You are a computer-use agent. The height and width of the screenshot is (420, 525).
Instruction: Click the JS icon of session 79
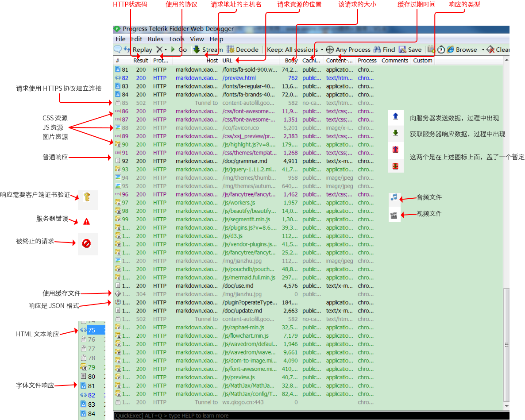click(84, 367)
